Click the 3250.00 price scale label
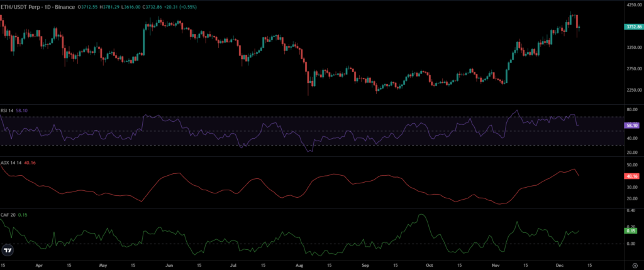This screenshot has height=270, width=644. (x=633, y=48)
